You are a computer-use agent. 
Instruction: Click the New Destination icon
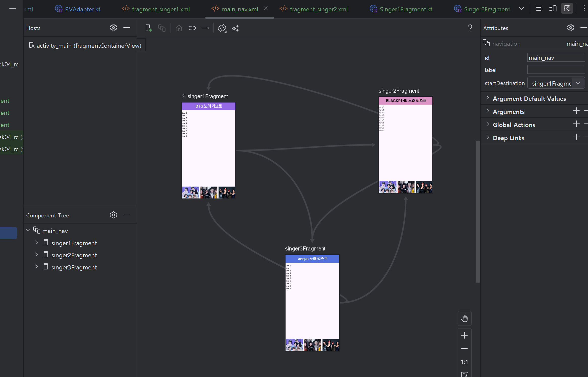tap(149, 28)
